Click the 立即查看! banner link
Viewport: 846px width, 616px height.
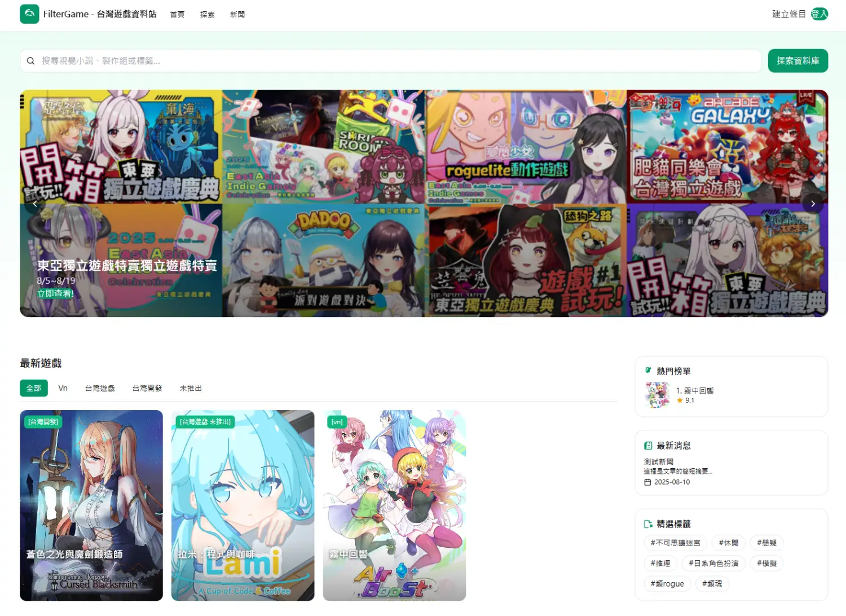[55, 293]
